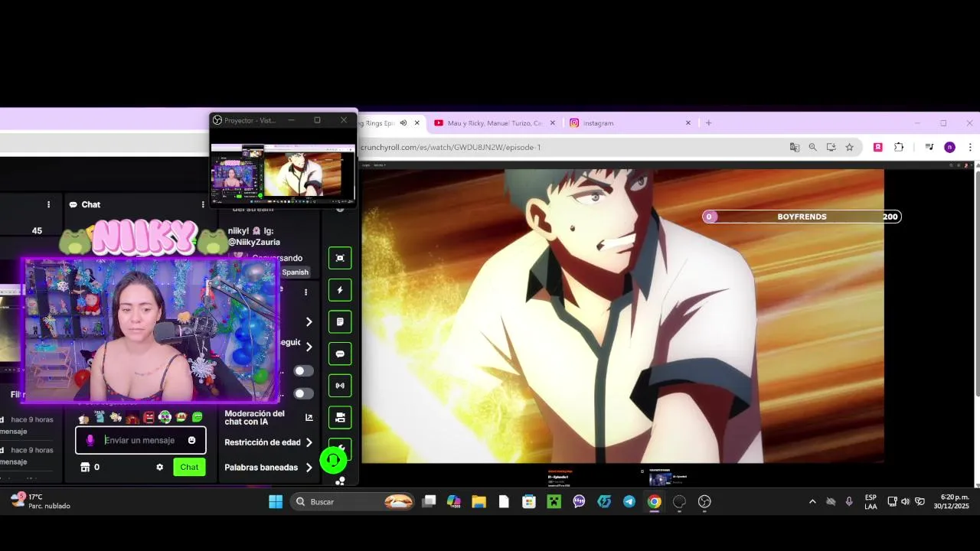Open Chat panel three-dot menu
980x551 pixels.
[203, 204]
